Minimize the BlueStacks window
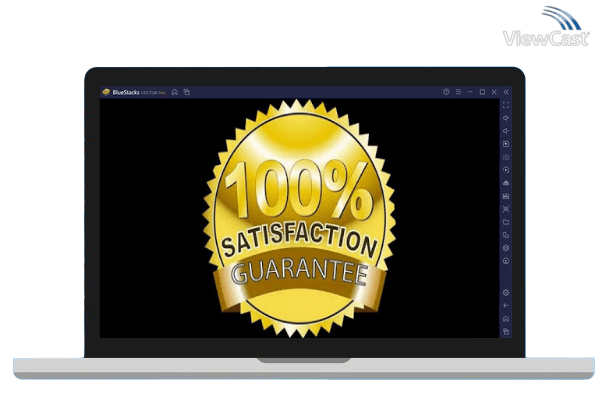Viewport: 602px width, 414px height. tap(470, 92)
